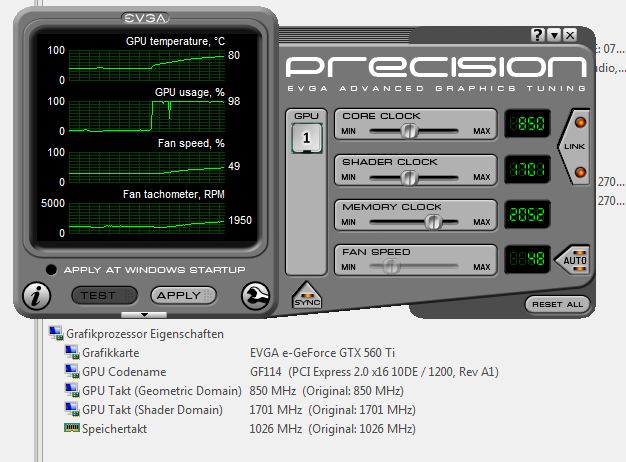Open the info button in Precision

click(36, 296)
